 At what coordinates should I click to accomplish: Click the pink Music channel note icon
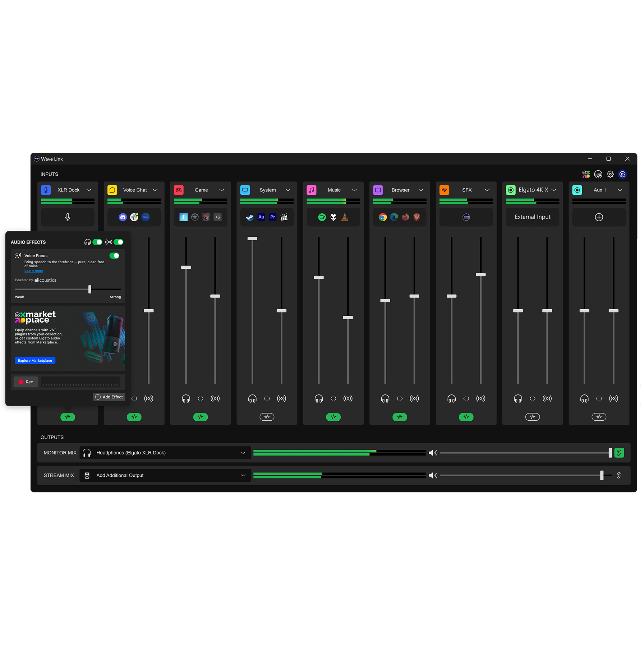tap(312, 190)
